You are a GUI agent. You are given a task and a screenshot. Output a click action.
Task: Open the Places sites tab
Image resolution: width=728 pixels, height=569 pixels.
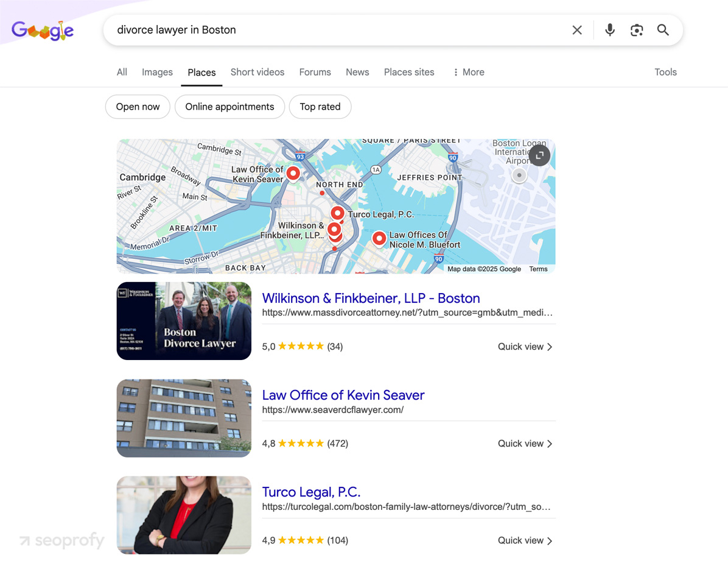(x=409, y=72)
